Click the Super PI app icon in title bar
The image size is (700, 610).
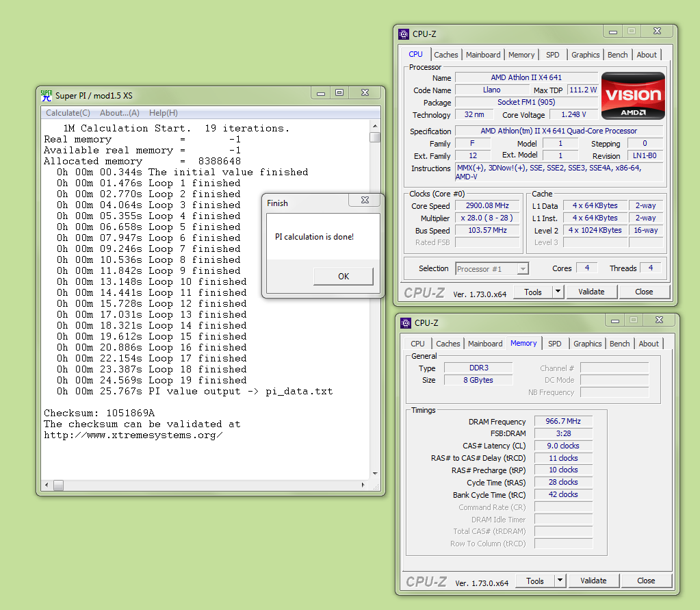click(x=47, y=96)
